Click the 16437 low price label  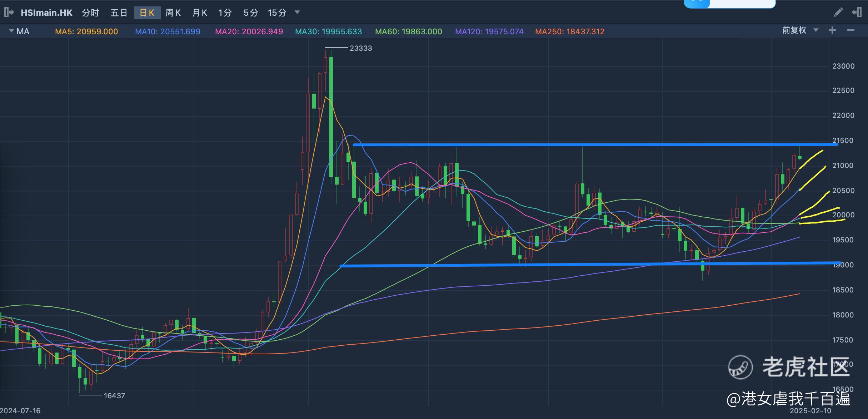tap(114, 396)
